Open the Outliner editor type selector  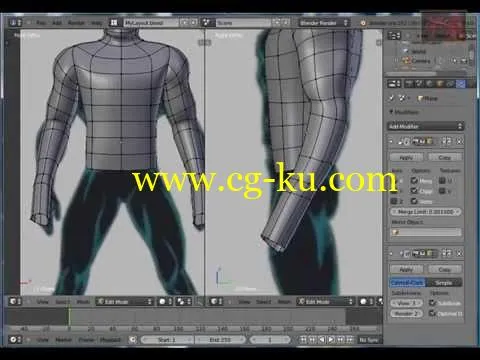394,36
